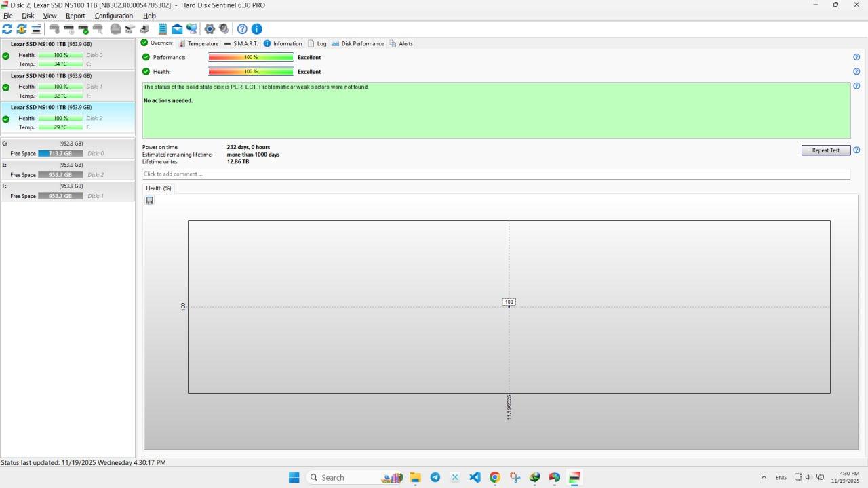Switch to the Temperature tab
The height and width of the screenshot is (488, 868).
[199, 43]
